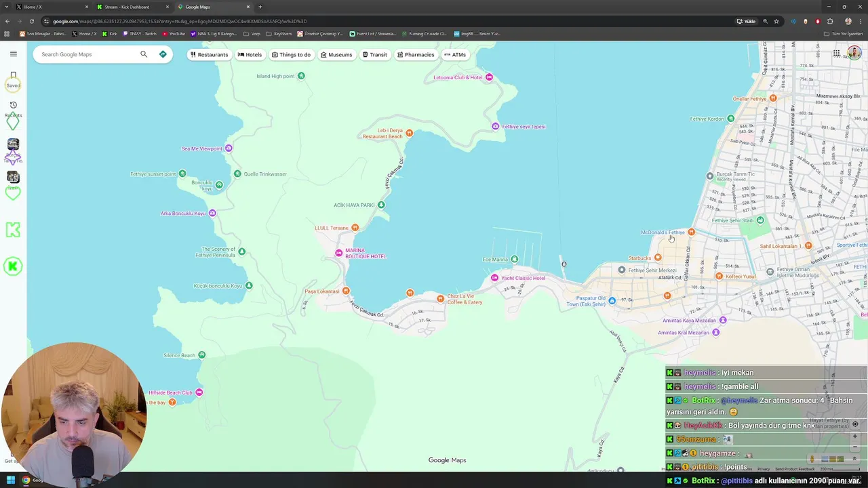Select the Paspatur Old Town pin
Viewport: 868px width, 488px height.
[612, 301]
